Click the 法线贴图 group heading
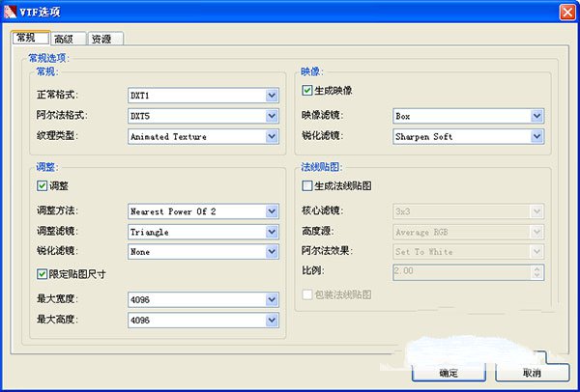The width and height of the screenshot is (580, 392). point(322,167)
